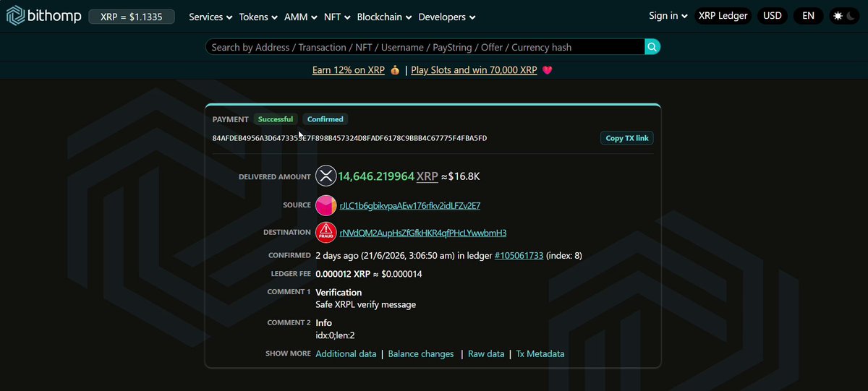The image size is (868, 391).
Task: Click the ≈$16.8K value text
Action: 461,176
